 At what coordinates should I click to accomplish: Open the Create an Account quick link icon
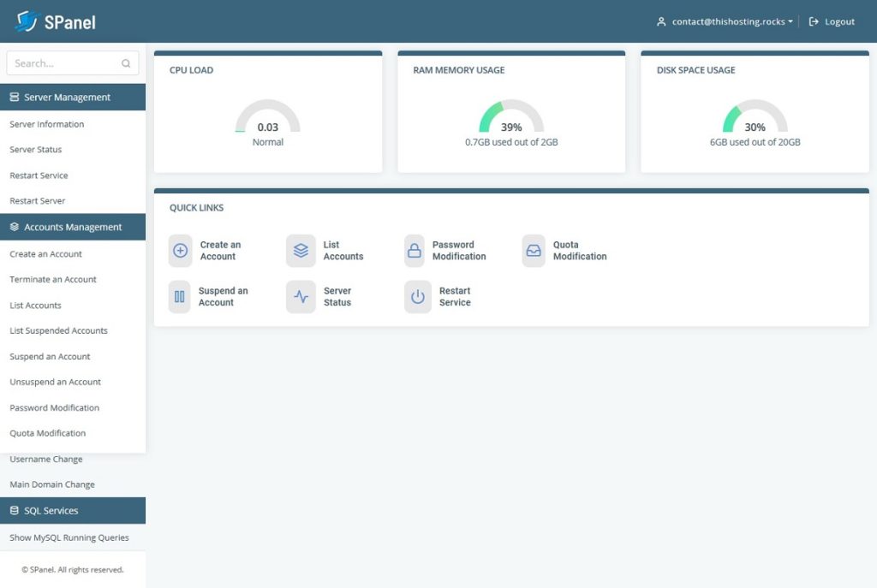tap(180, 250)
